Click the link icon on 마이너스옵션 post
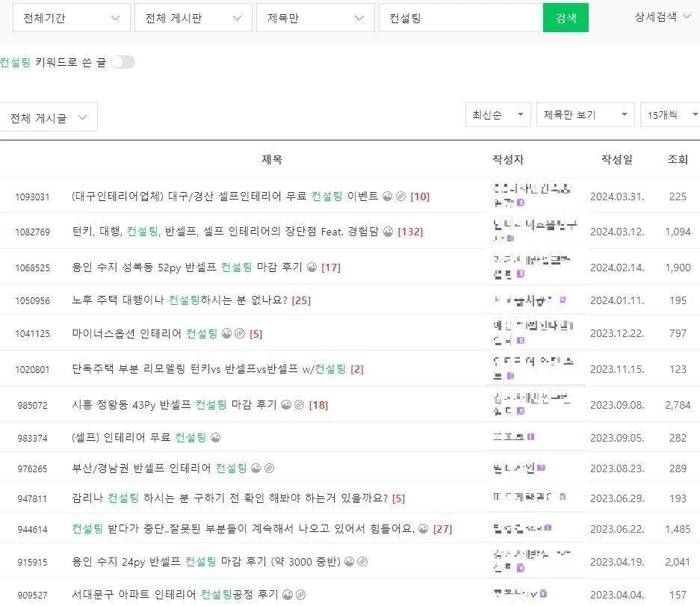The image size is (700, 606). tap(240, 333)
